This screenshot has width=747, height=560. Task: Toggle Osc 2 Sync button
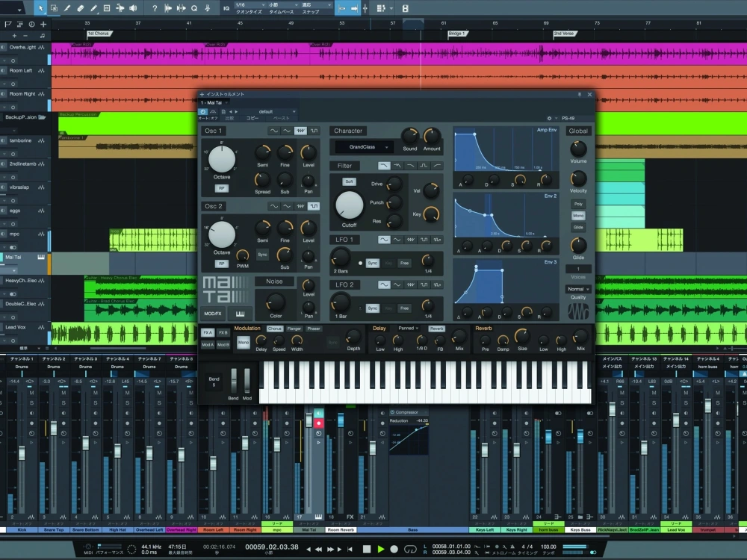click(262, 255)
